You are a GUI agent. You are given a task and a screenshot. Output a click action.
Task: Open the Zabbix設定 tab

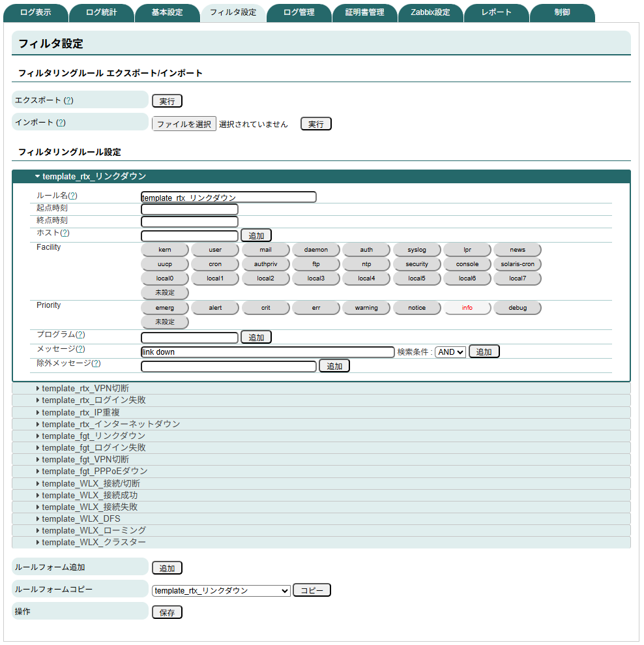coord(430,11)
